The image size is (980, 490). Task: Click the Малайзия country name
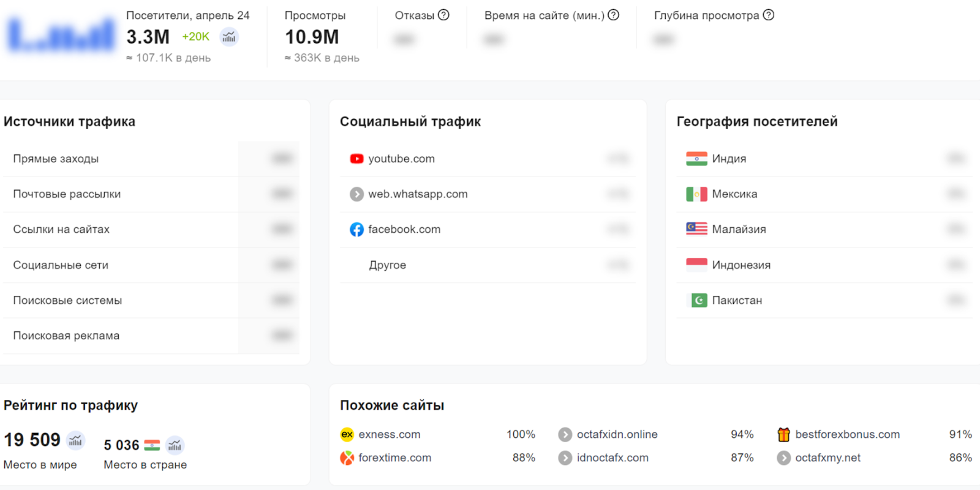pyautogui.click(x=739, y=229)
